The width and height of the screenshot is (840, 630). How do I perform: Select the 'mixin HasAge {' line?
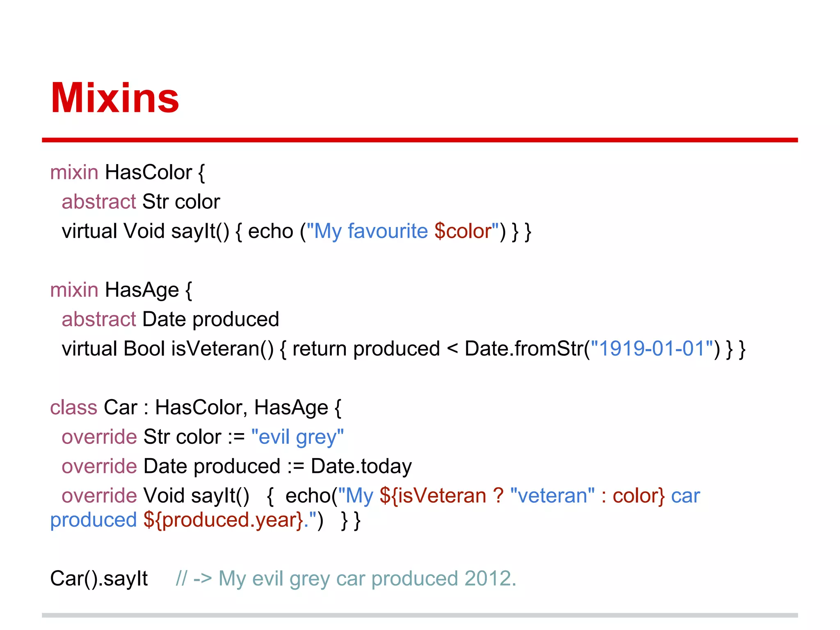121,290
